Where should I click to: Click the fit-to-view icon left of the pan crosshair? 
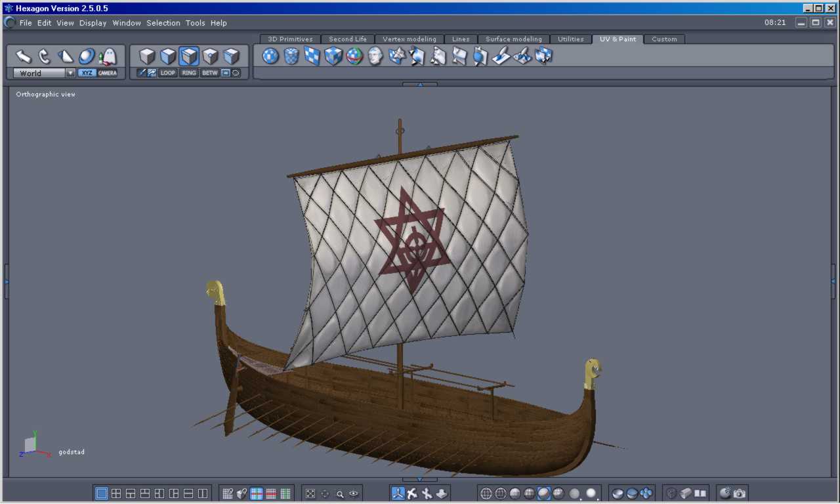(311, 493)
